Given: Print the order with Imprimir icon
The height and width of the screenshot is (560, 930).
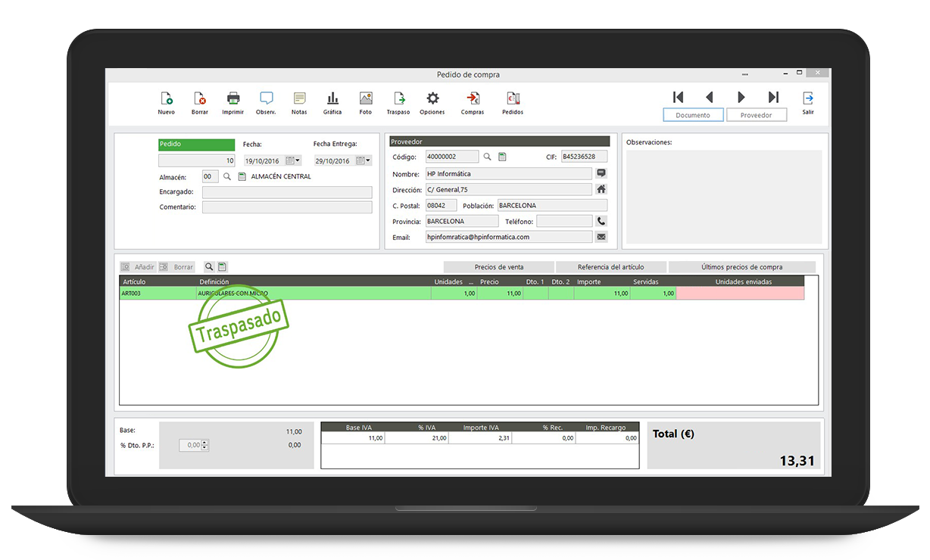Looking at the screenshot, I should [233, 98].
